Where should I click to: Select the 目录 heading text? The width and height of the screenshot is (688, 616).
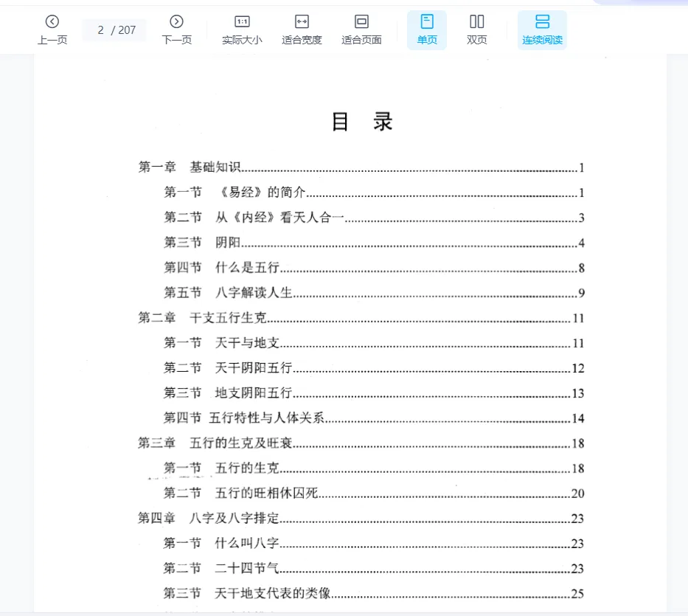click(361, 122)
